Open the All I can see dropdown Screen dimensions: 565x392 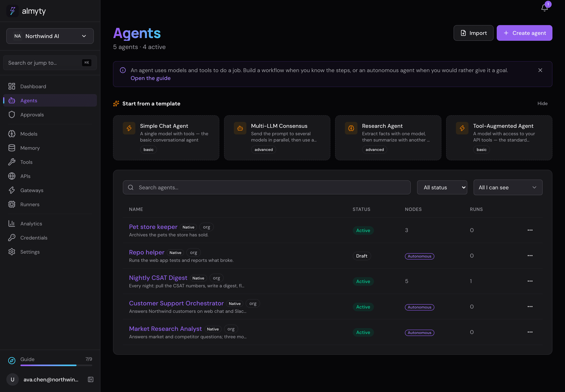(x=508, y=187)
